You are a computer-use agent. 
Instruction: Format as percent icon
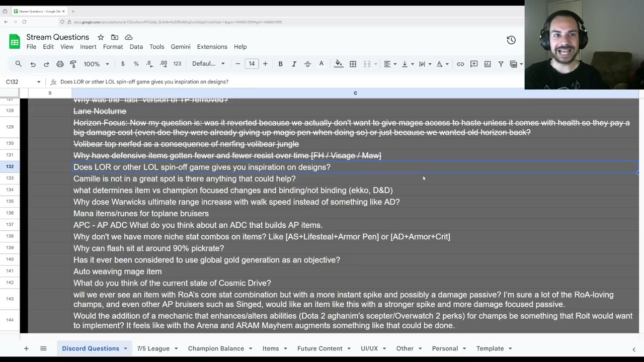coord(136,64)
